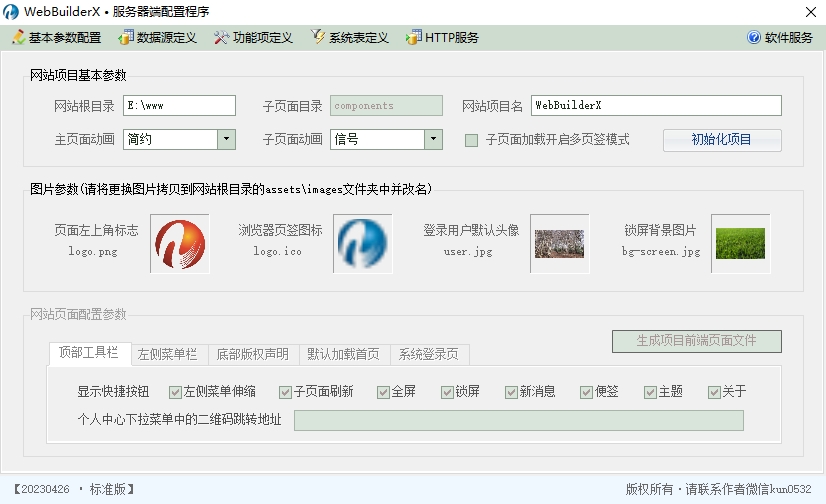Click the 锁屏背景图片 label

(661, 230)
